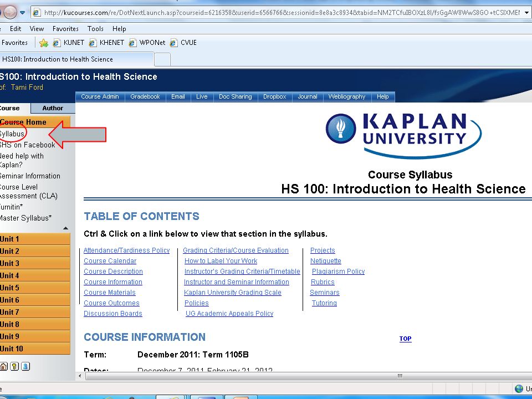The height and width of the screenshot is (399, 532).
Task: Open Syllabus in the course menu
Action: coord(12,134)
